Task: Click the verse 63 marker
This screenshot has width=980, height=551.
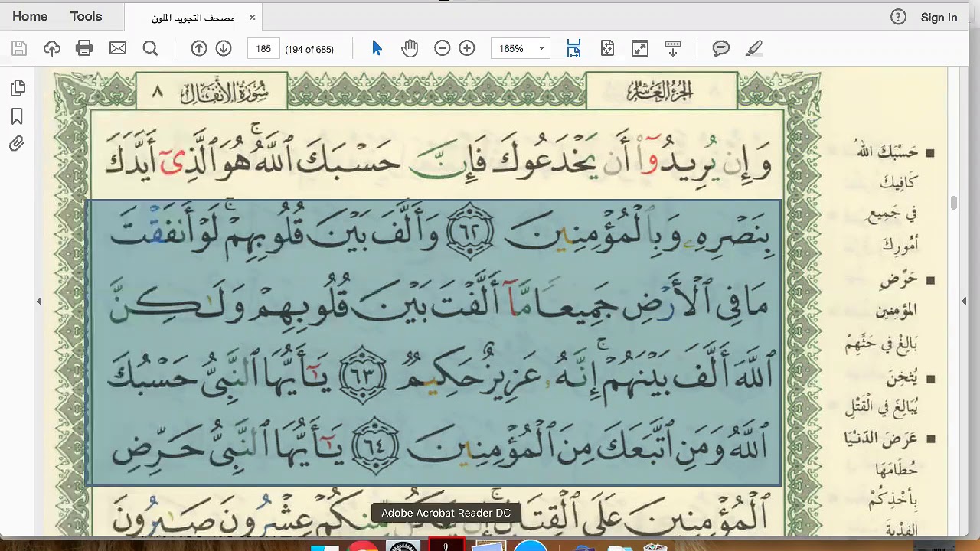Action: pos(363,374)
